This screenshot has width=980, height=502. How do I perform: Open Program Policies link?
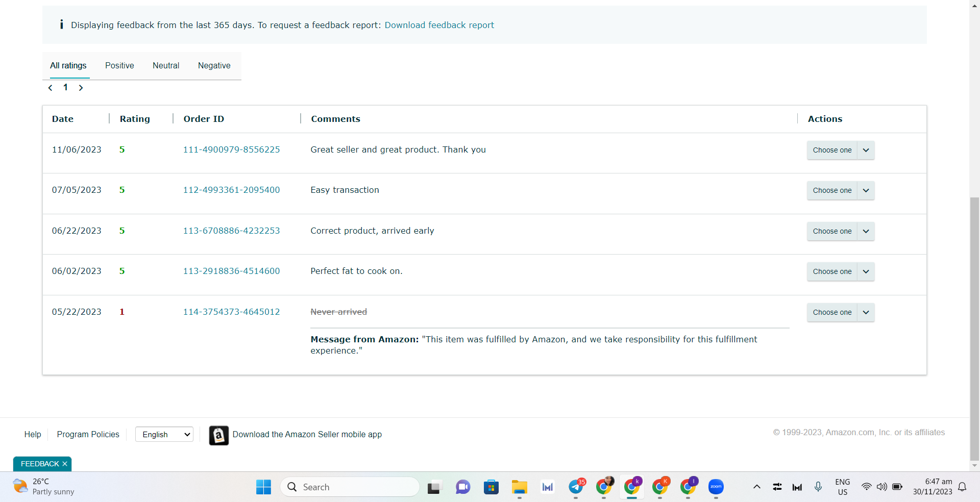point(88,434)
